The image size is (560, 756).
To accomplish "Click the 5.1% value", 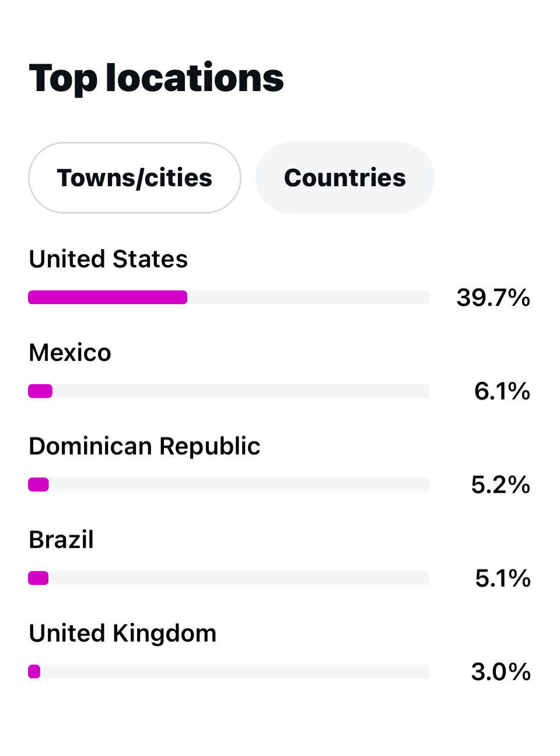I will pyautogui.click(x=502, y=579).
